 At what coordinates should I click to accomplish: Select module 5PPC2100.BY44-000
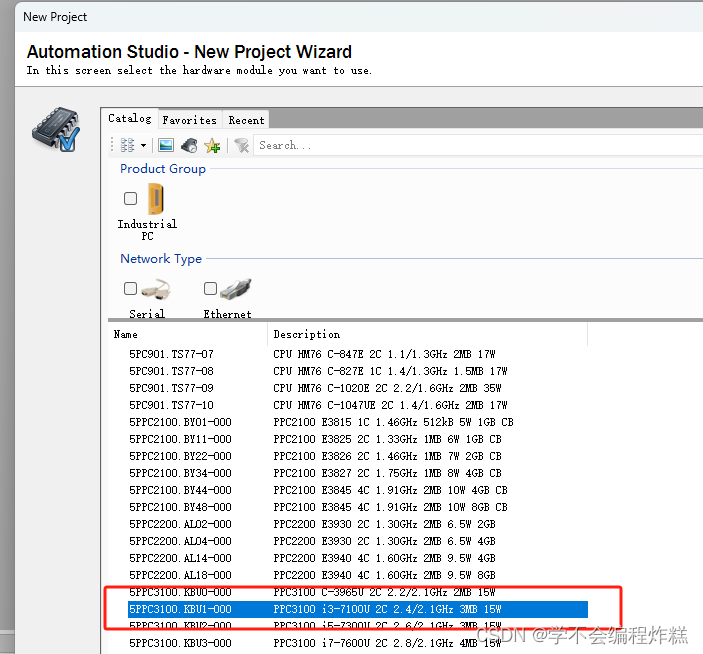tap(180, 490)
